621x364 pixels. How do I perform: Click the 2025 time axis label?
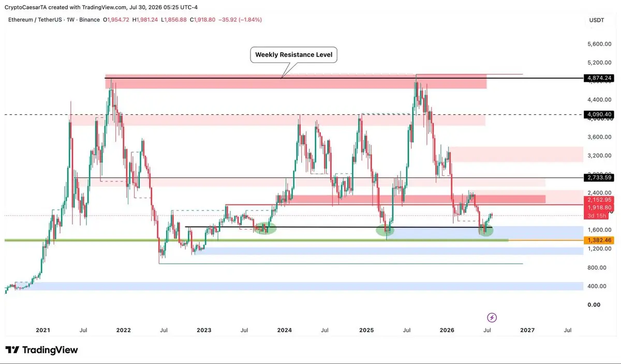click(366, 330)
